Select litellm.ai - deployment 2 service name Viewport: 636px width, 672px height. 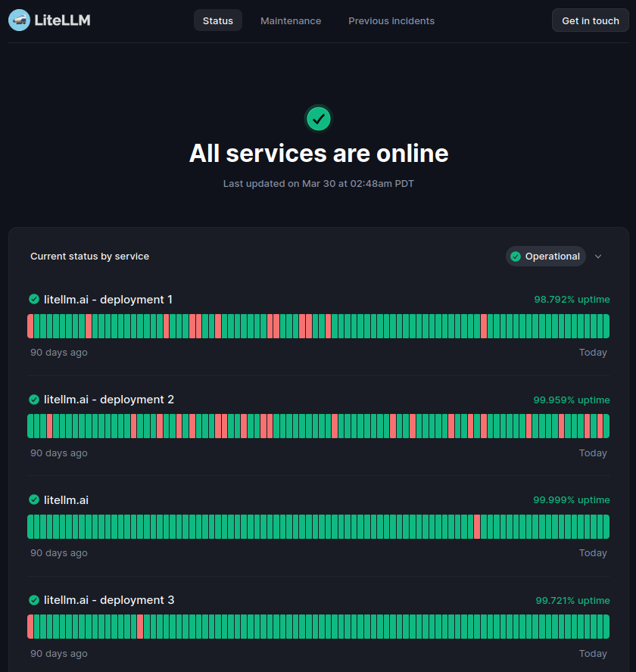[109, 400]
